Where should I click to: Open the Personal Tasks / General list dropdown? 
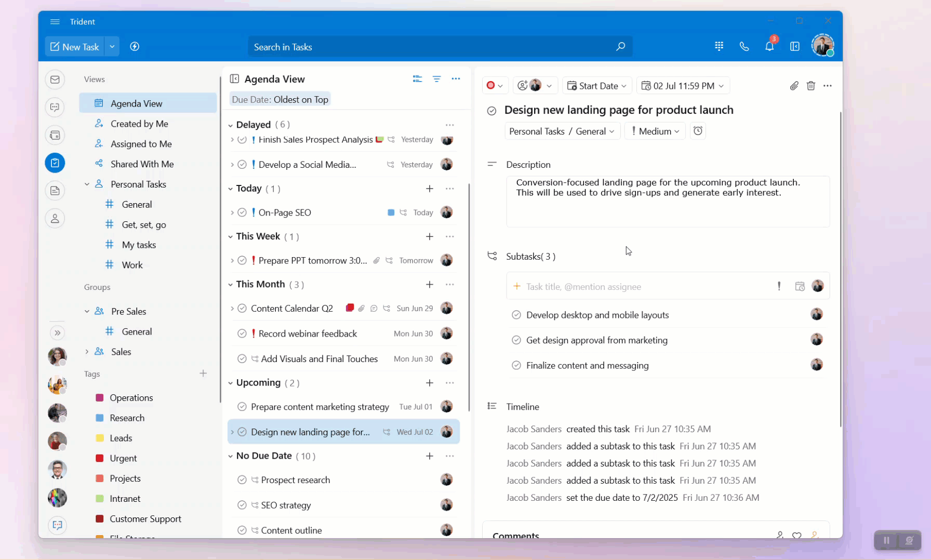562,131
